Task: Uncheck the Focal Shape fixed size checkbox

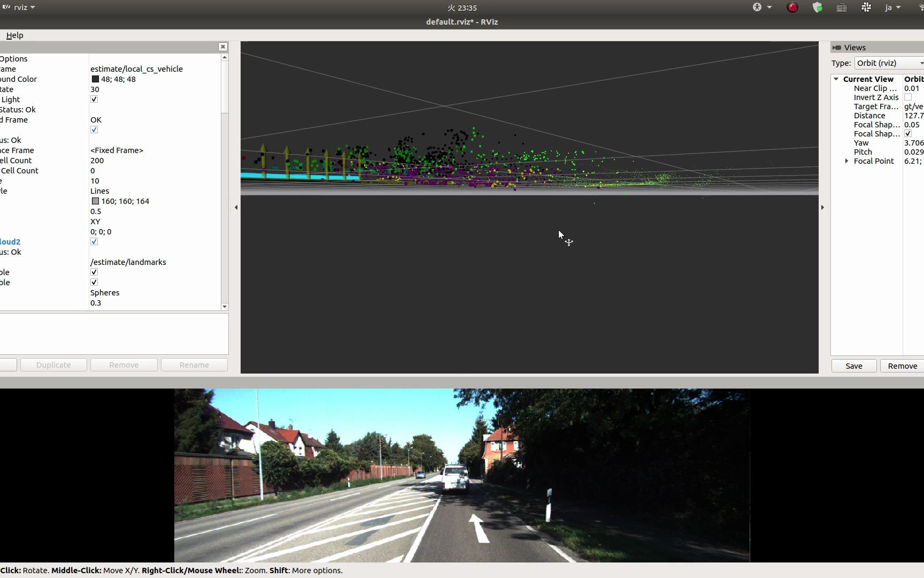Action: pyautogui.click(x=907, y=133)
